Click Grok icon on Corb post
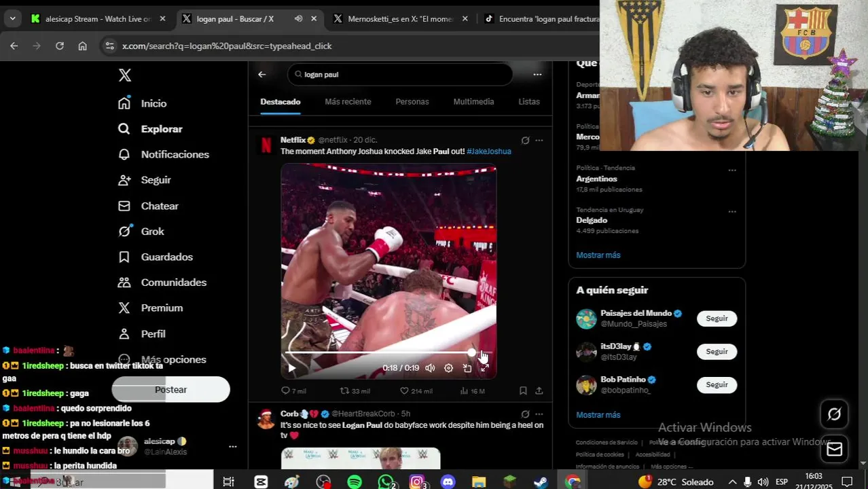The height and width of the screenshot is (489, 868). (x=525, y=414)
